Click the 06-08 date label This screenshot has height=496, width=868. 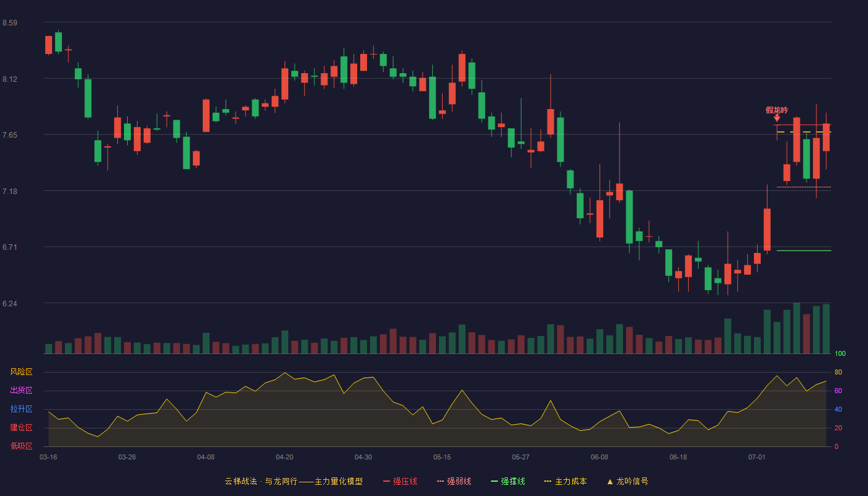click(600, 457)
